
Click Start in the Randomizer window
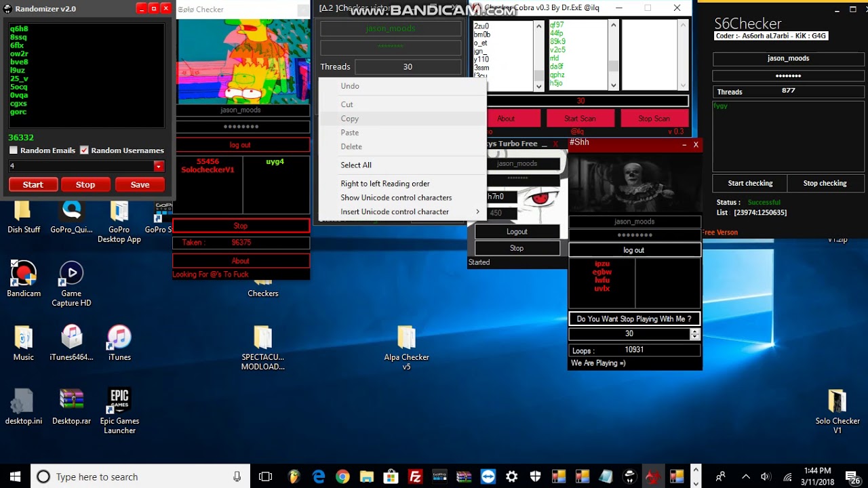[33, 184]
